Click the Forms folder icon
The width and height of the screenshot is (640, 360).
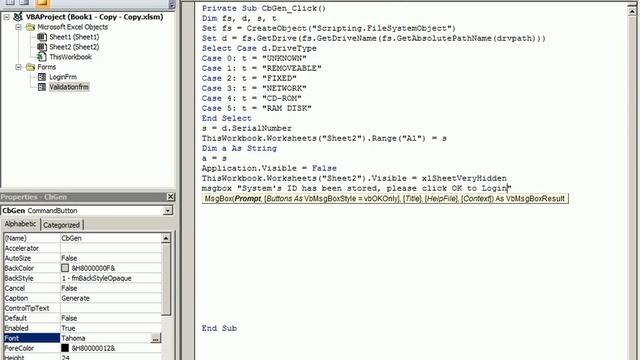click(30, 67)
